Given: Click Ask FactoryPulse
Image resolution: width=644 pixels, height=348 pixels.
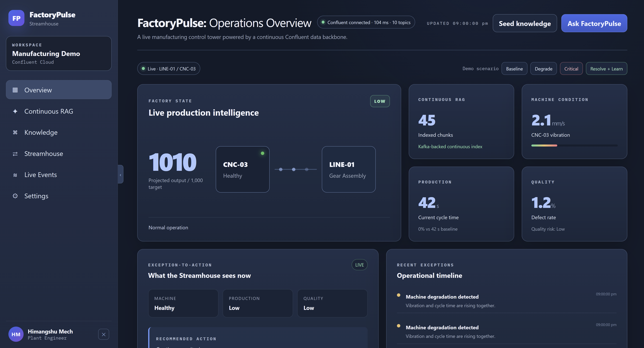Looking at the screenshot, I should (594, 23).
